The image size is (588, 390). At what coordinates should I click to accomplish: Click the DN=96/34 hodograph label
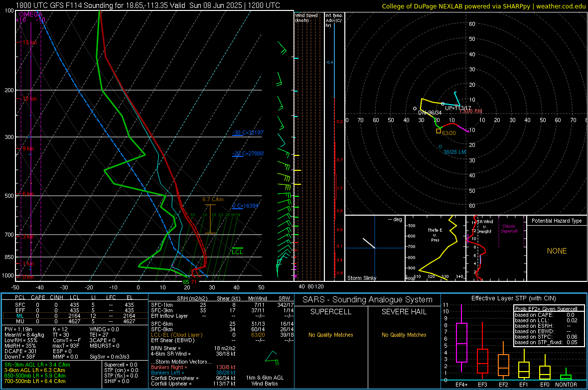pos(430,113)
